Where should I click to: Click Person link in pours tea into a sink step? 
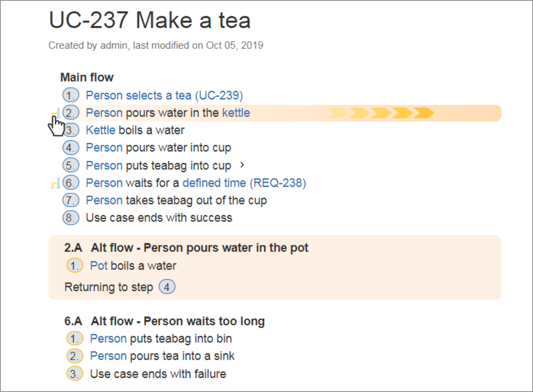(x=108, y=356)
